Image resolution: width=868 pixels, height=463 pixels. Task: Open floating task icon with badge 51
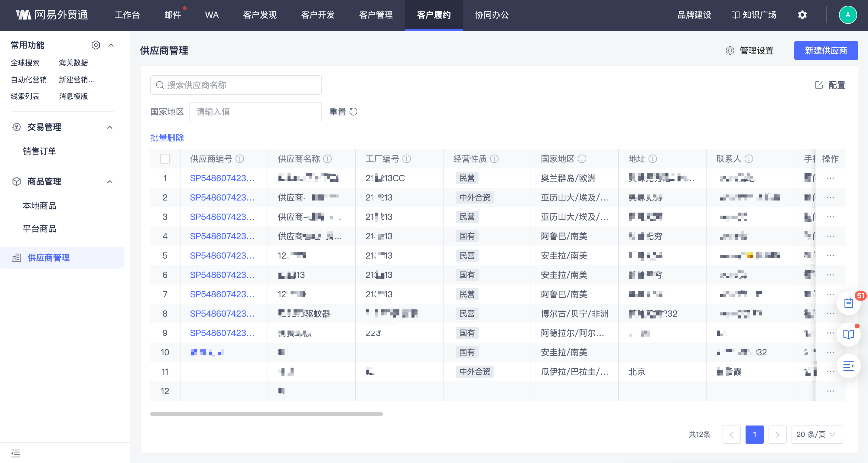(x=848, y=303)
